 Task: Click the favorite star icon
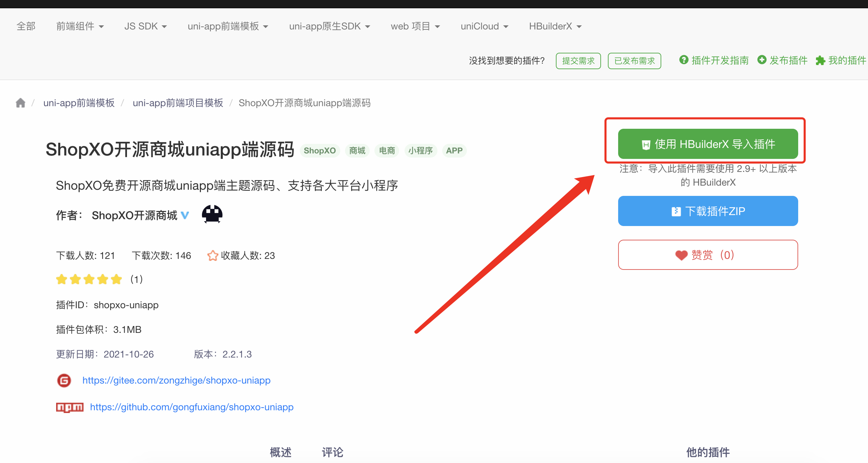point(213,255)
